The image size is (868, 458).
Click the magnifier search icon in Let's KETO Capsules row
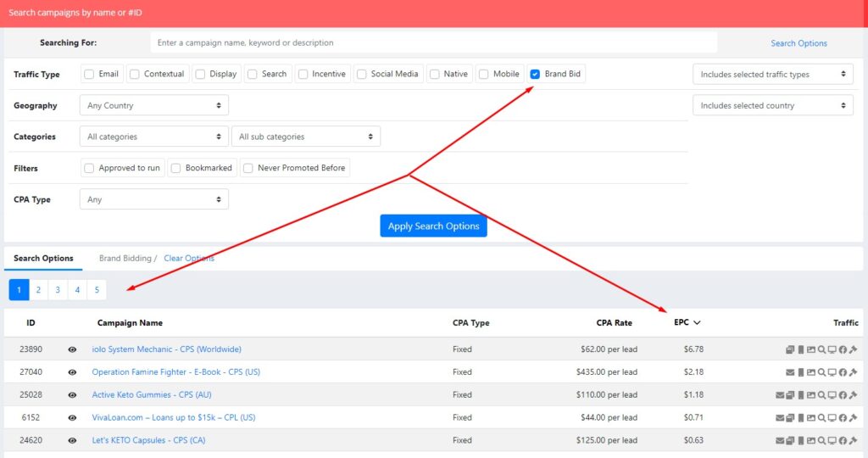point(821,441)
